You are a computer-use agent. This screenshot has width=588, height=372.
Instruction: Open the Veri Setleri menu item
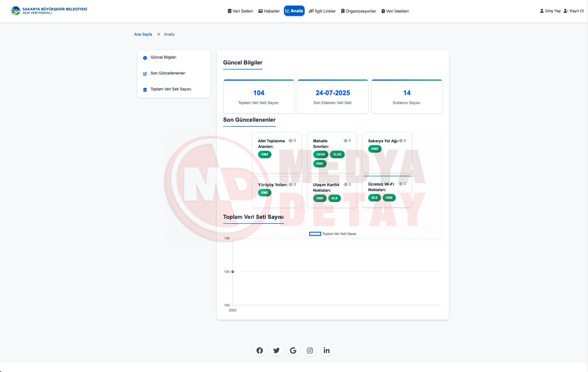(240, 11)
